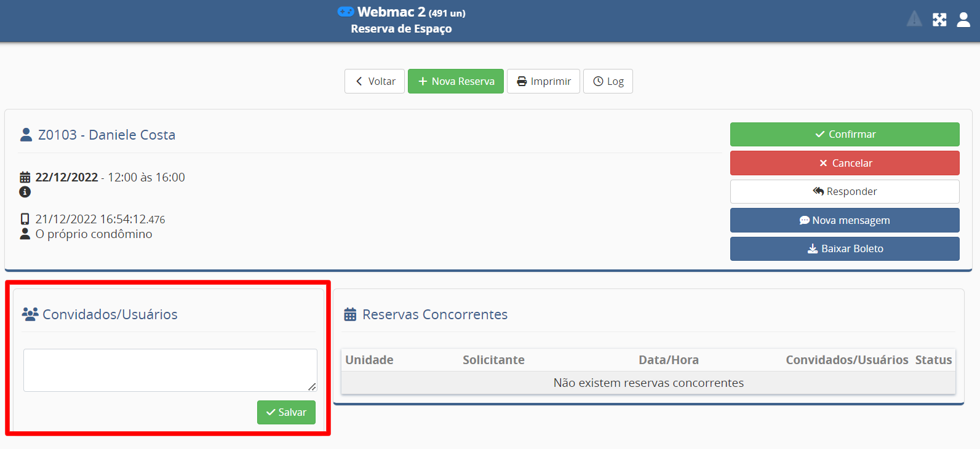This screenshot has width=980, height=449.
Task: Open the user profile icon in header
Action: click(x=963, y=20)
